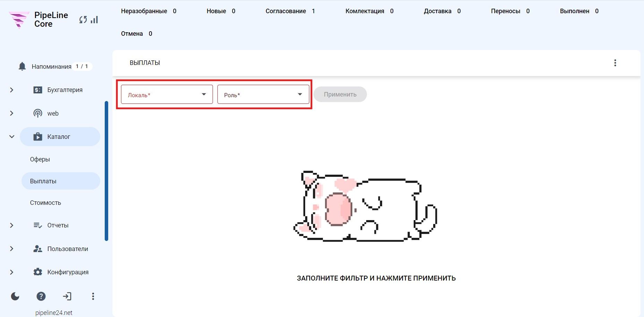Expand the Бухгалтерия section chevron
This screenshot has height=317, width=644.
click(x=12, y=90)
